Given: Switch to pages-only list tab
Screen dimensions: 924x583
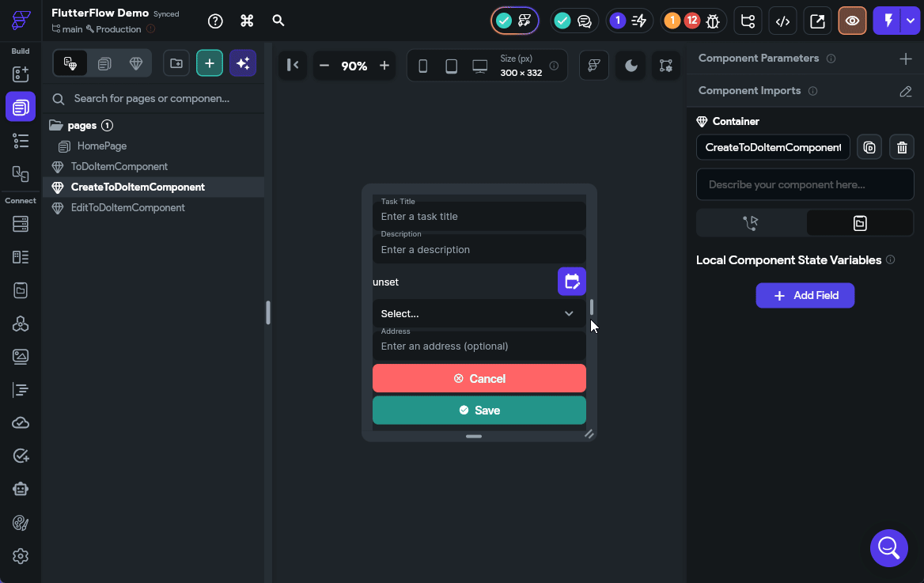Looking at the screenshot, I should pyautogui.click(x=104, y=63).
